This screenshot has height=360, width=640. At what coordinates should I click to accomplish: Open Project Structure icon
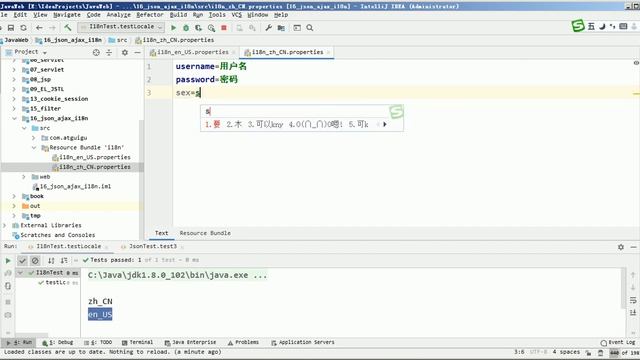click(281, 28)
